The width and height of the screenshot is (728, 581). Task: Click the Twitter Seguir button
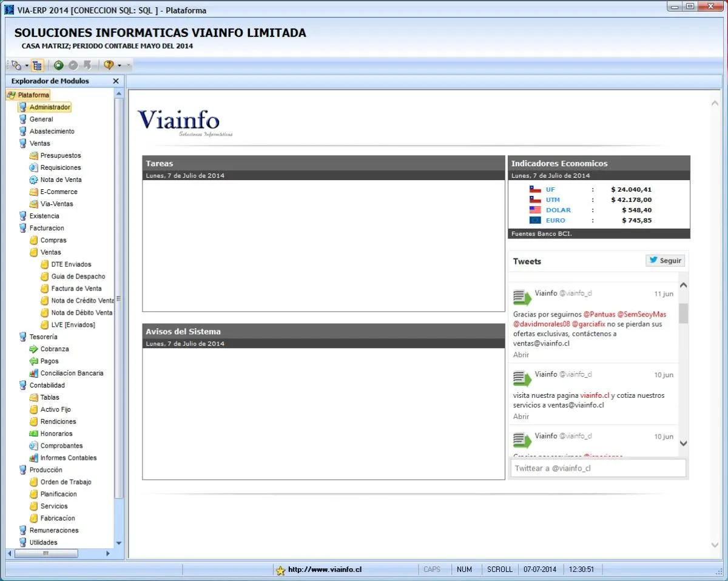click(x=666, y=261)
